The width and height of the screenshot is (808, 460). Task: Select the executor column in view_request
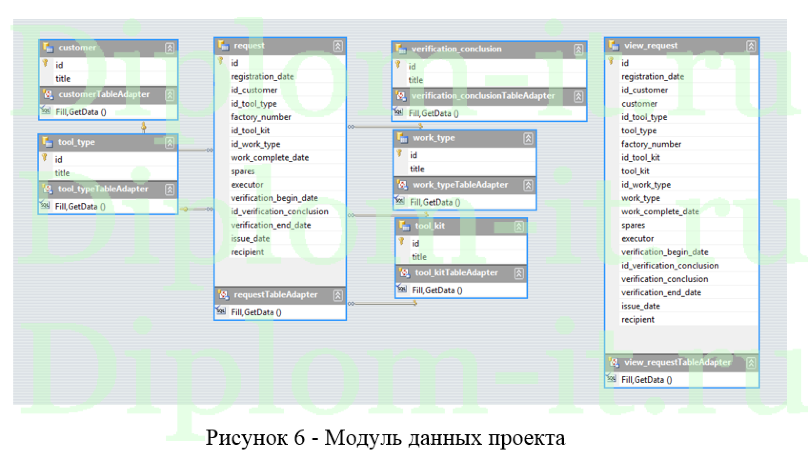click(639, 239)
